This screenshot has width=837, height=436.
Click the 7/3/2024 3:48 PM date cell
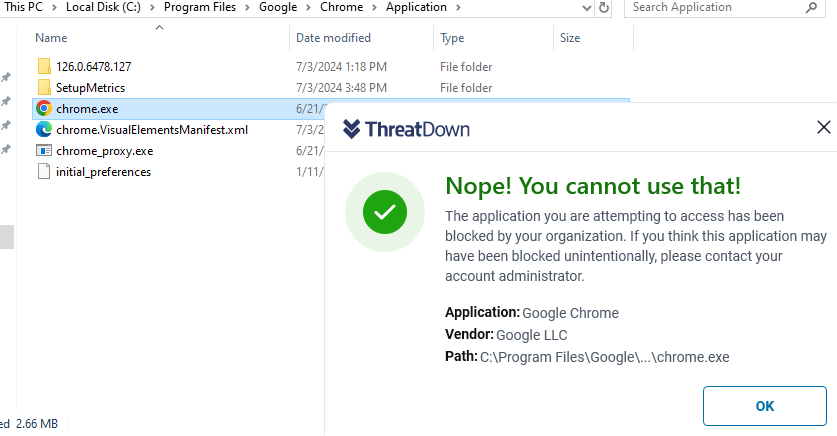[341, 88]
